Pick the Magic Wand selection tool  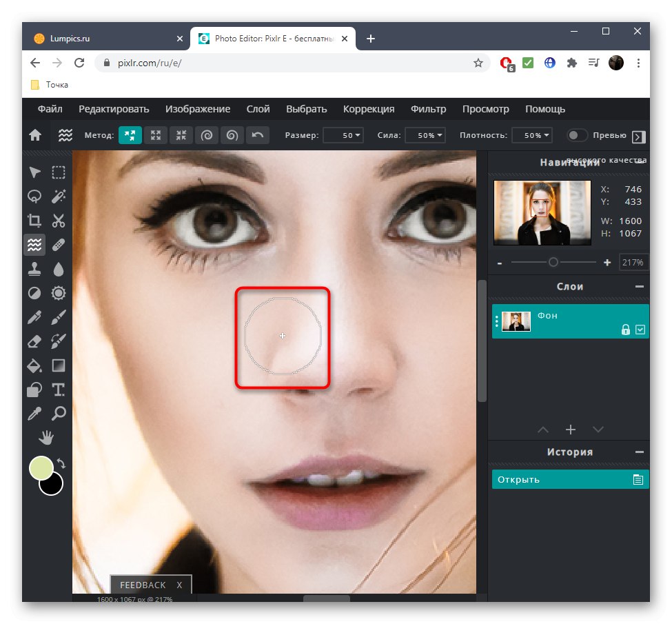(x=59, y=197)
